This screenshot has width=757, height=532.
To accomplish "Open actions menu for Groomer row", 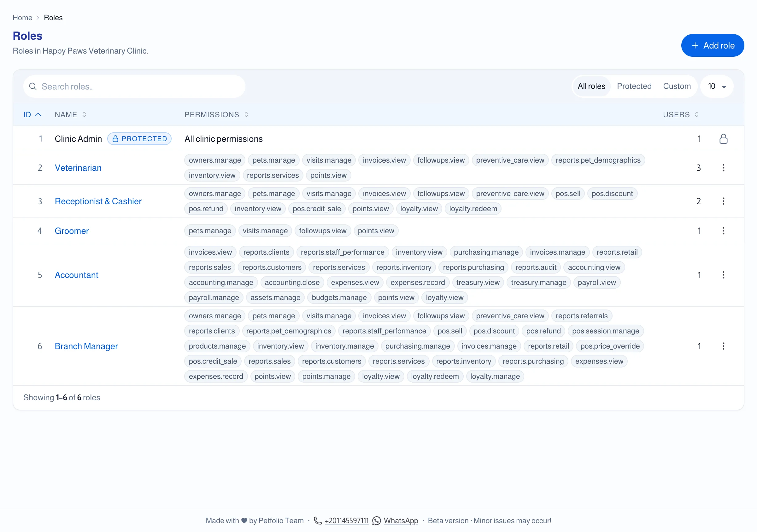I will pyautogui.click(x=723, y=231).
